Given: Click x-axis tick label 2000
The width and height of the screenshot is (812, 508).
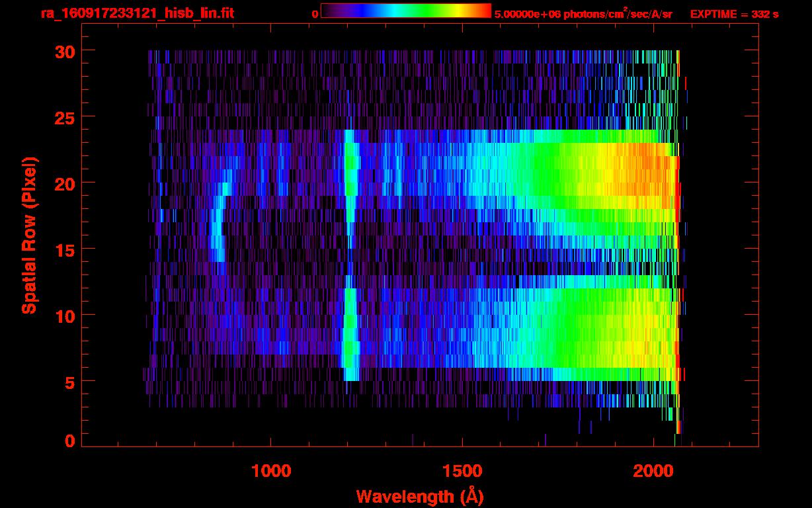Looking at the screenshot, I should (653, 471).
